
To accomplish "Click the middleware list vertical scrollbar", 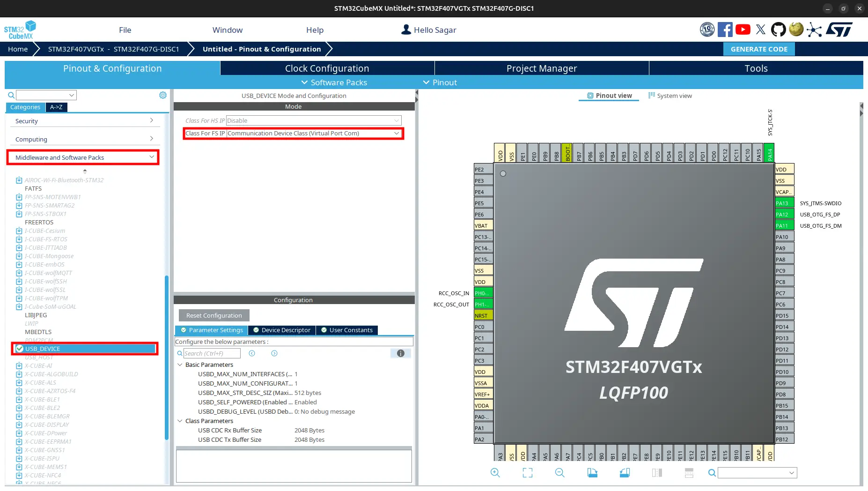I will click(167, 358).
